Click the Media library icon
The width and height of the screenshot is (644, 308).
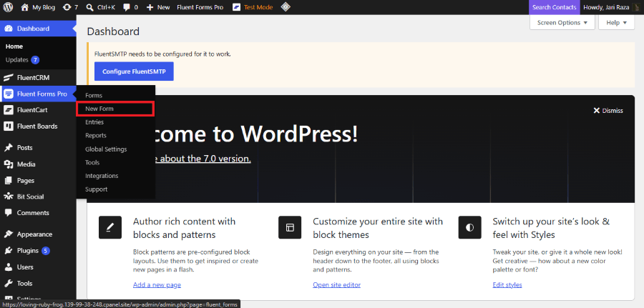[x=9, y=164]
